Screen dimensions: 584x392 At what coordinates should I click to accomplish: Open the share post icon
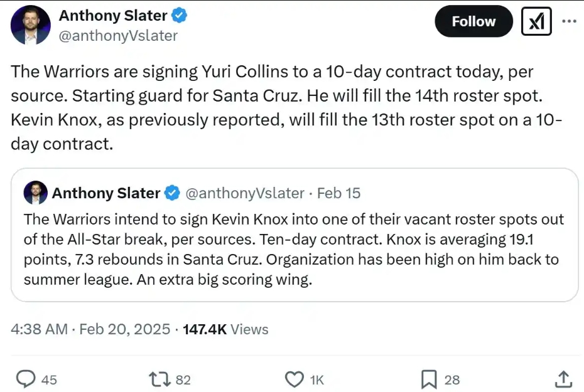point(563,379)
